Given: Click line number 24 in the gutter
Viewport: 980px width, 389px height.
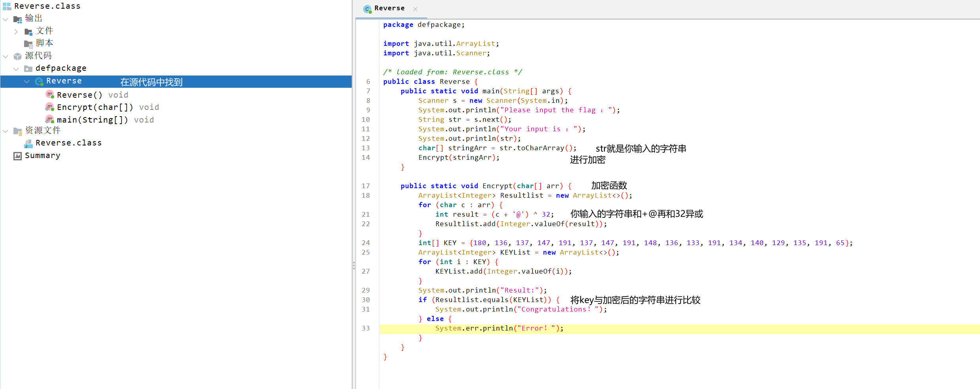Looking at the screenshot, I should (366, 243).
